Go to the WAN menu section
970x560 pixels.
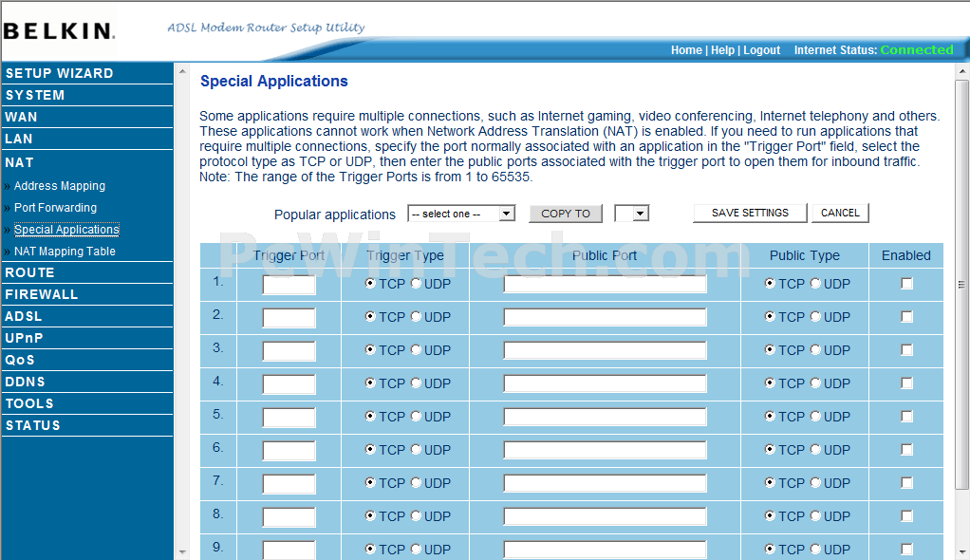[21, 117]
